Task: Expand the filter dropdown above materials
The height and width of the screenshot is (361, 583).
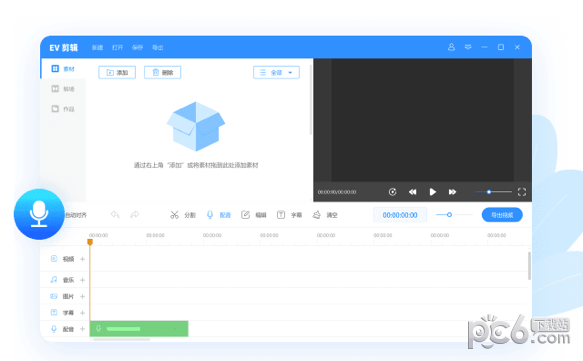Action: pos(276,72)
